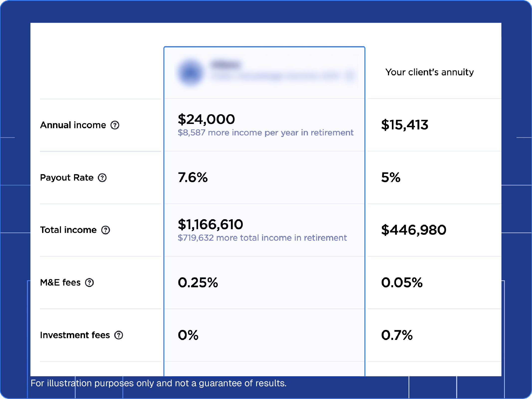
Task: Click the Annual income row label
Action: point(74,125)
